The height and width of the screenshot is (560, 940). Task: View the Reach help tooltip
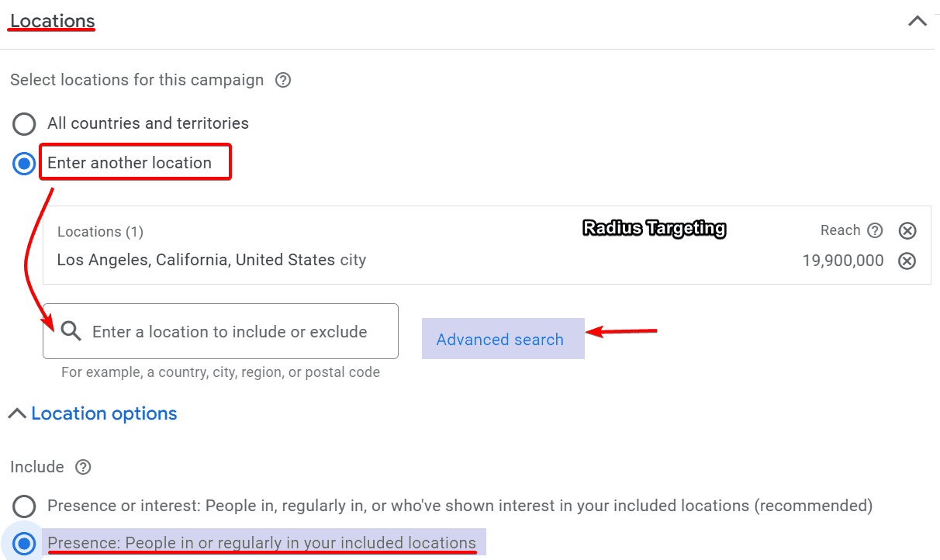point(874,230)
